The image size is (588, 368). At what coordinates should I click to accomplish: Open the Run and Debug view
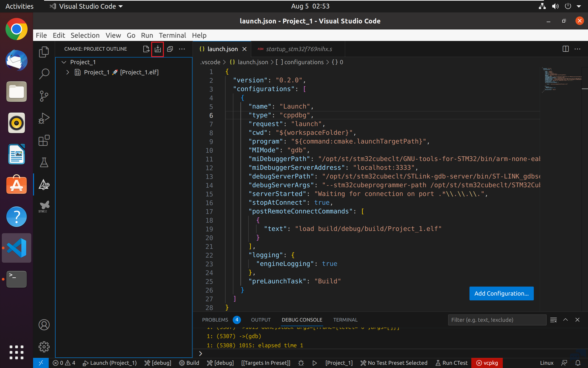[x=44, y=118]
